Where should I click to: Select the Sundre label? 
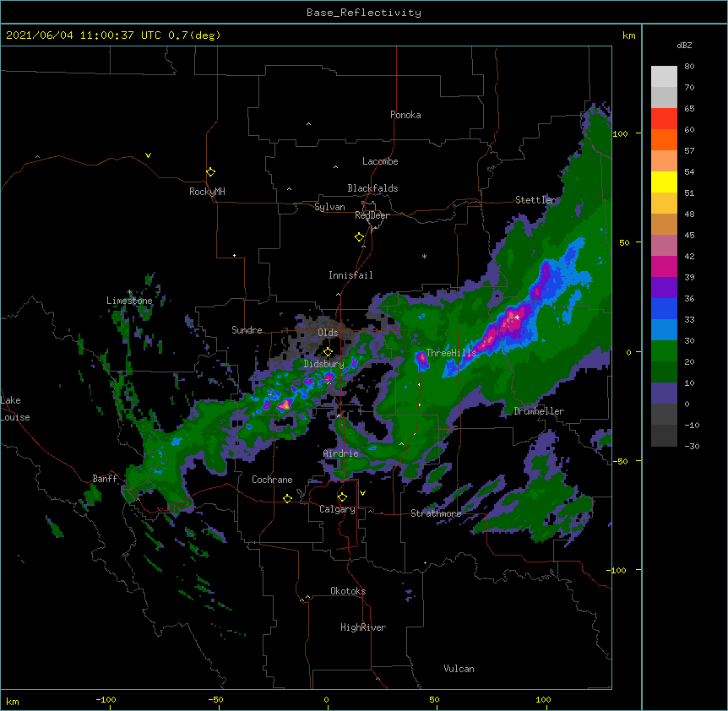247,329
